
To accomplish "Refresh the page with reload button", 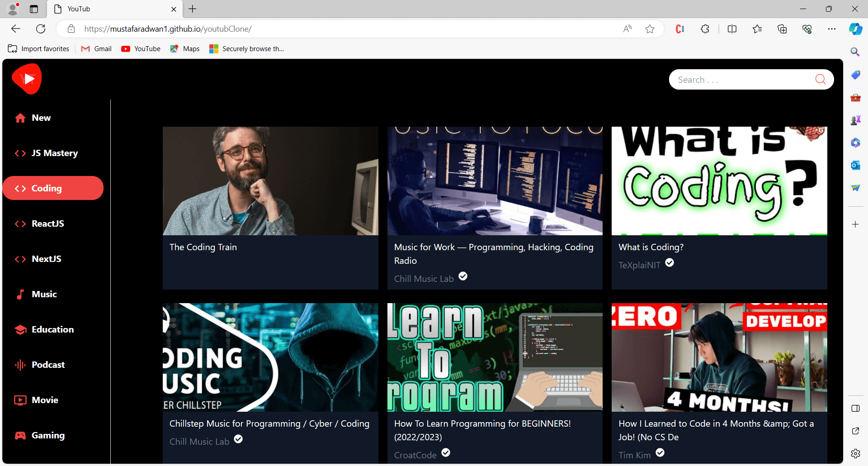I will coord(41,29).
